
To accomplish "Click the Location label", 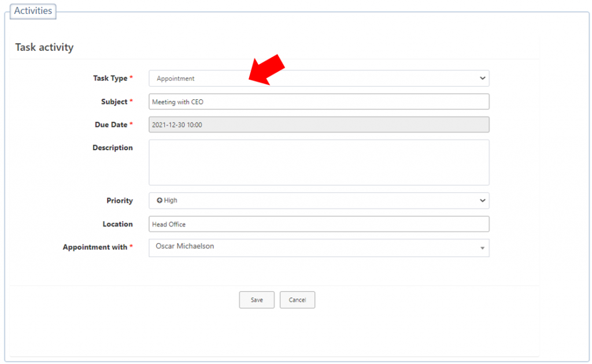I will coord(118,224).
